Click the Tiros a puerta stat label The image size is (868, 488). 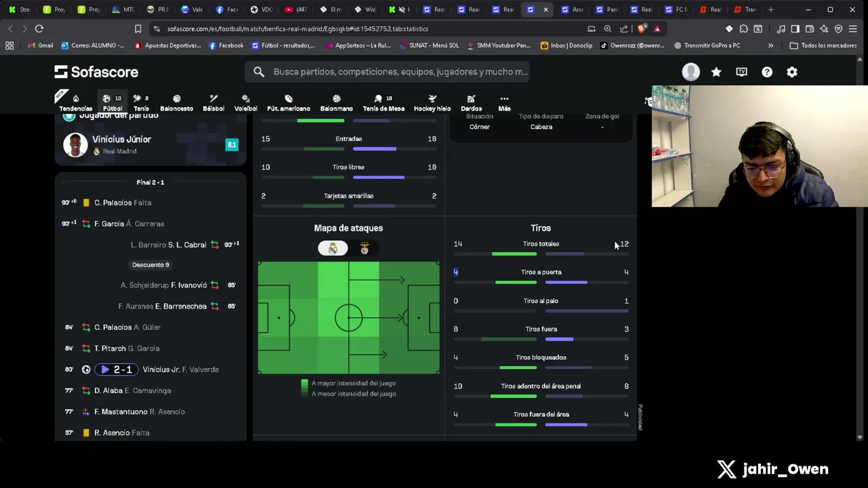point(541,272)
